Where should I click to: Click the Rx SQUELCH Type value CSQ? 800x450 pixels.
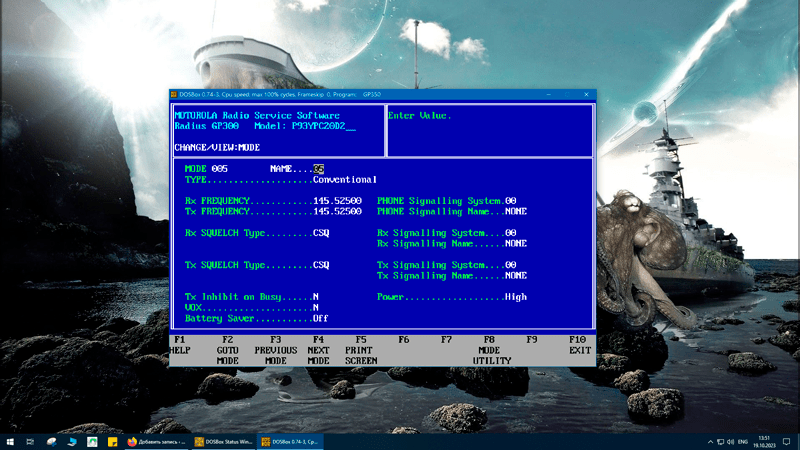pos(321,233)
